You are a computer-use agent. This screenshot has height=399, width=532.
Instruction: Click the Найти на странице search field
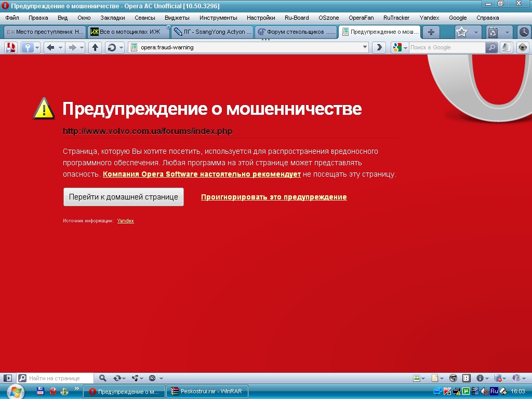[60, 378]
